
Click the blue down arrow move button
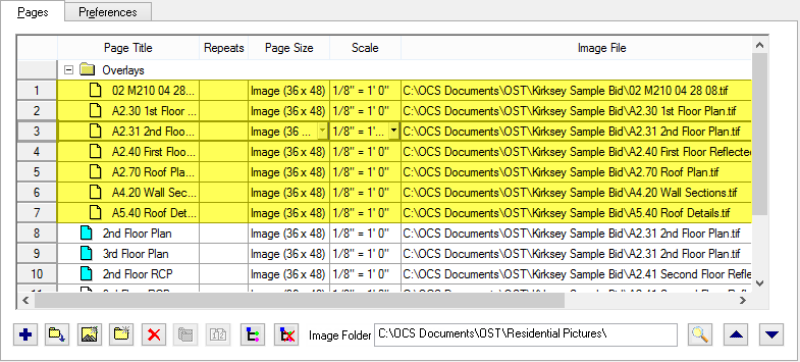(x=771, y=335)
